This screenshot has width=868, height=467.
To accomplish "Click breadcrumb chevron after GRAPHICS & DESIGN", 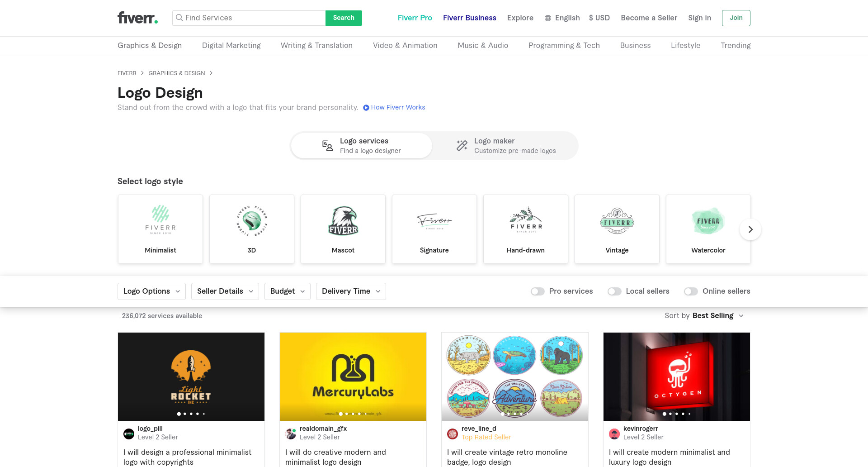I will (x=211, y=73).
